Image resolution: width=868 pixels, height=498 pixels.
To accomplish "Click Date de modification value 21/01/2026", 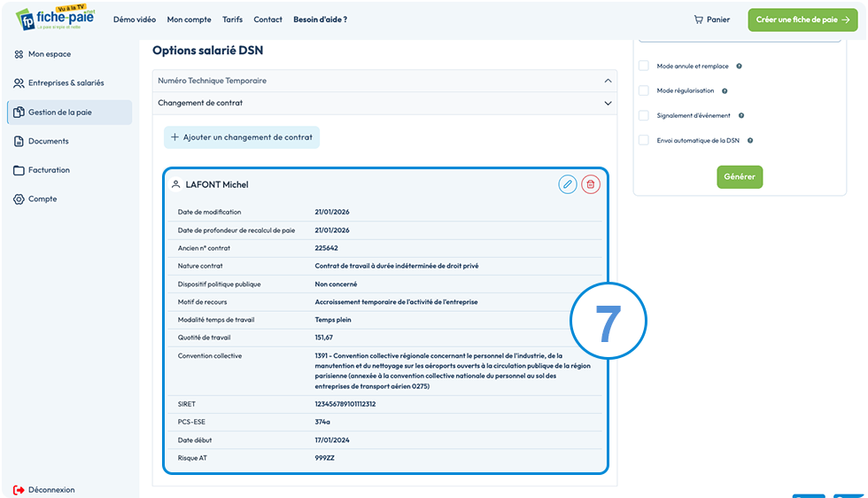I will 332,212.
